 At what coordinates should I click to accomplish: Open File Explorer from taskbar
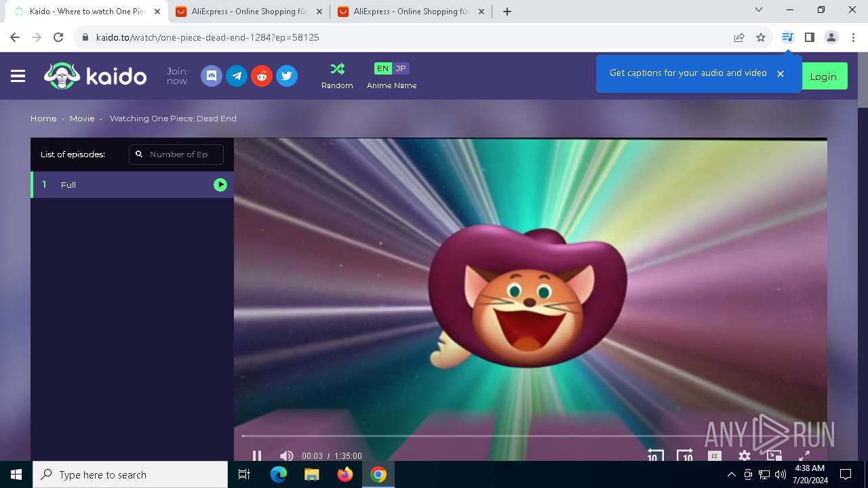point(312,474)
